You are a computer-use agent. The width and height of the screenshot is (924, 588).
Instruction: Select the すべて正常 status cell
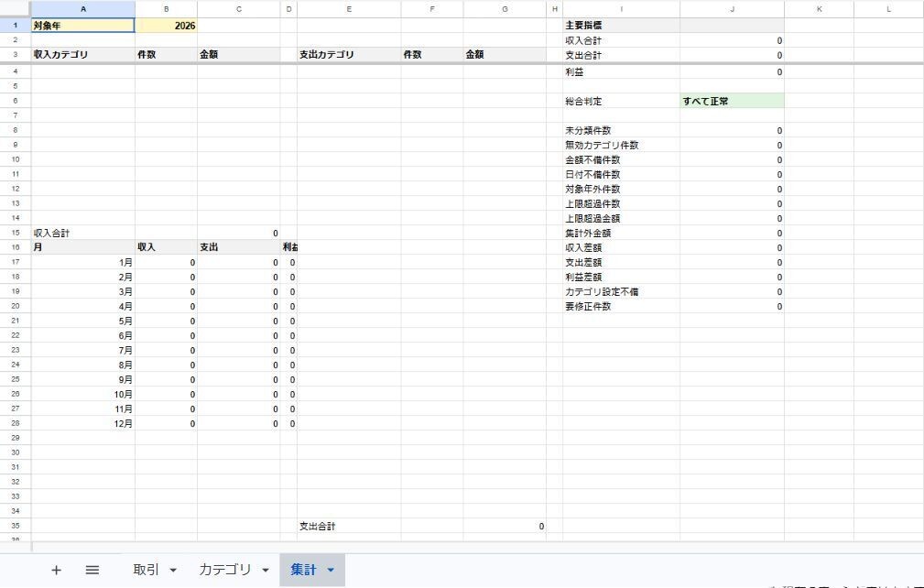point(732,101)
